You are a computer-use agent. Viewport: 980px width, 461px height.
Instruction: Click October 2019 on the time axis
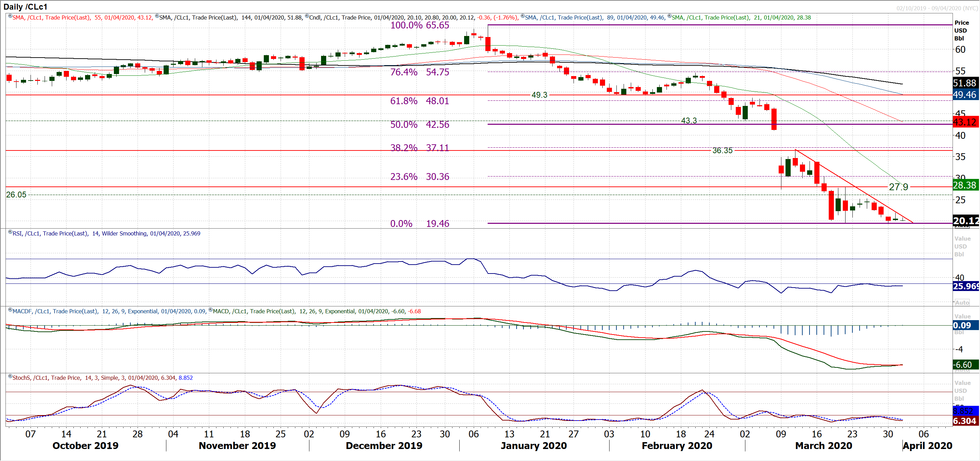click(x=85, y=446)
